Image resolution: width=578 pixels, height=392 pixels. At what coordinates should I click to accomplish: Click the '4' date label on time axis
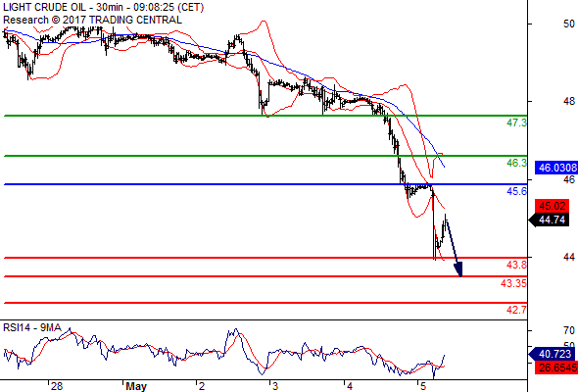point(350,386)
